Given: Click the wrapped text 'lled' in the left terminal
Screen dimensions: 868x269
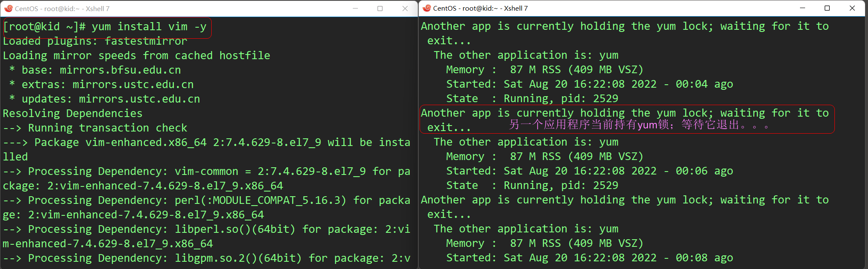Looking at the screenshot, I should coord(15,157).
